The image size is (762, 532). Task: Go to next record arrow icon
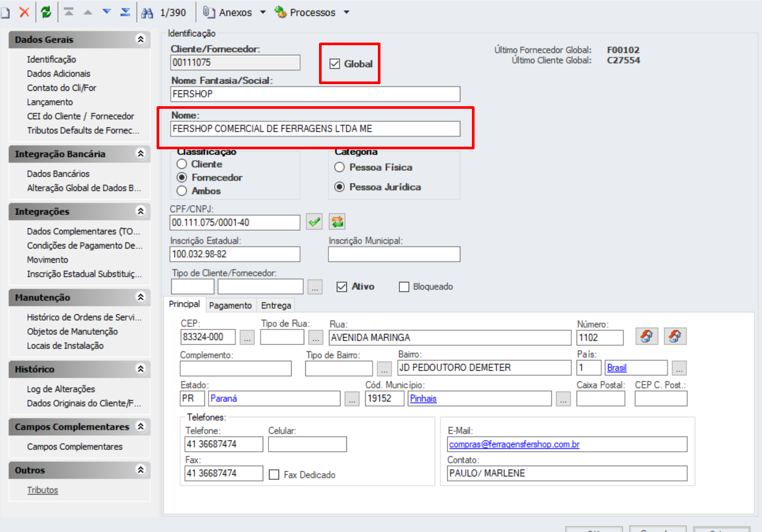pos(107,12)
